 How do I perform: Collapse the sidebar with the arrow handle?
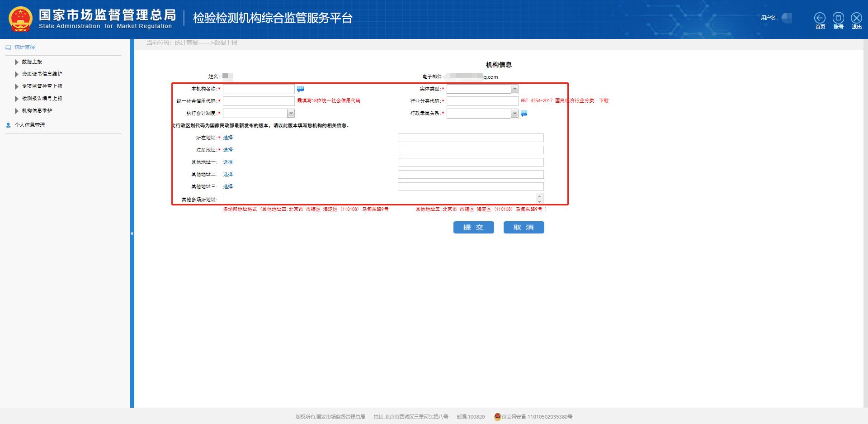pos(132,233)
